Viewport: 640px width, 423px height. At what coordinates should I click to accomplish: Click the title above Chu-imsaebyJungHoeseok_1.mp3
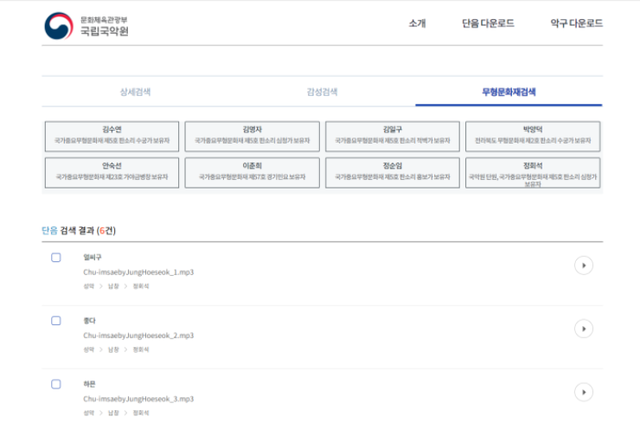[x=92, y=257]
